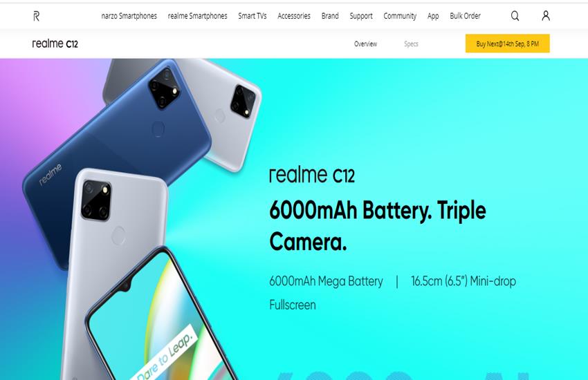Image resolution: width=588 pixels, height=380 pixels.
Task: Go to Support page
Action: 361,16
